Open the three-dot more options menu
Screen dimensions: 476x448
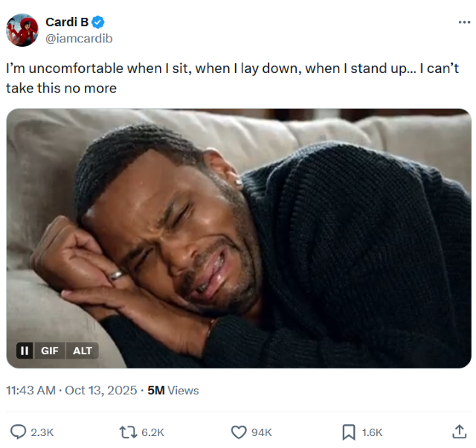[464, 22]
